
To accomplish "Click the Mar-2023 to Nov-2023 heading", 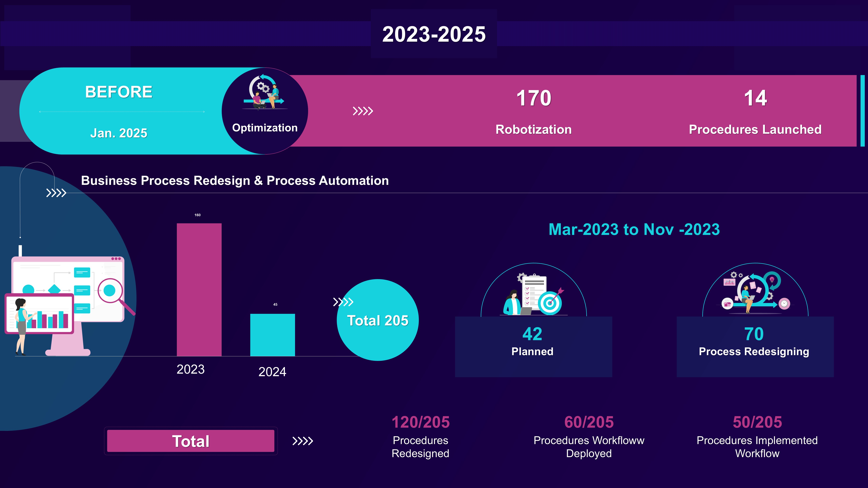I will 634,229.
